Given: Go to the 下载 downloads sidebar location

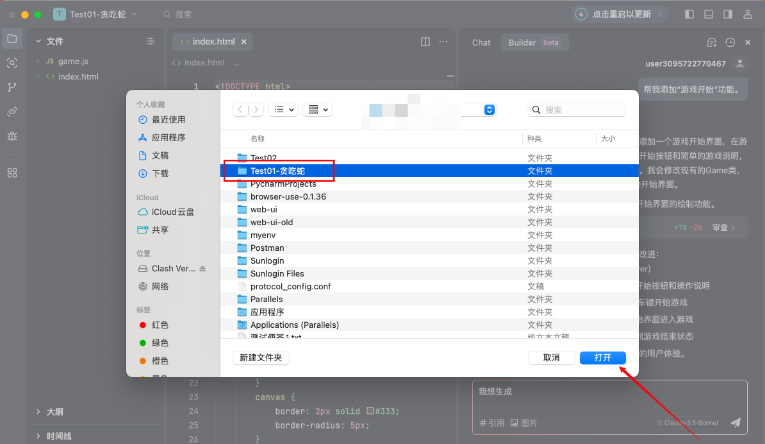Looking at the screenshot, I should [160, 173].
